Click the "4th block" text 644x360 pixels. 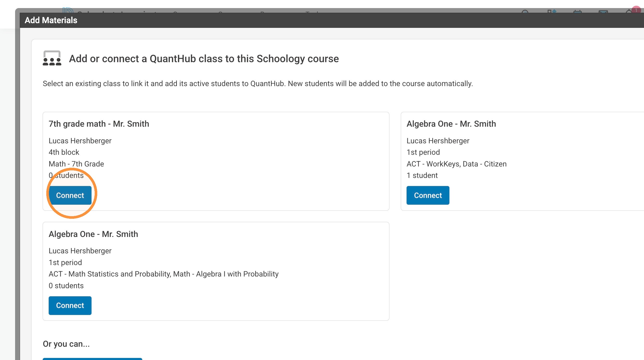tap(64, 152)
